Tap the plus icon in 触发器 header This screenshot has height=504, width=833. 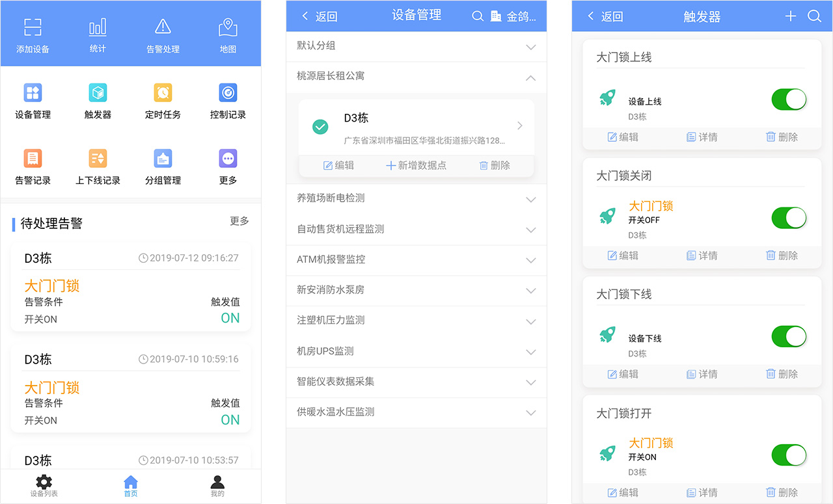pos(791,16)
